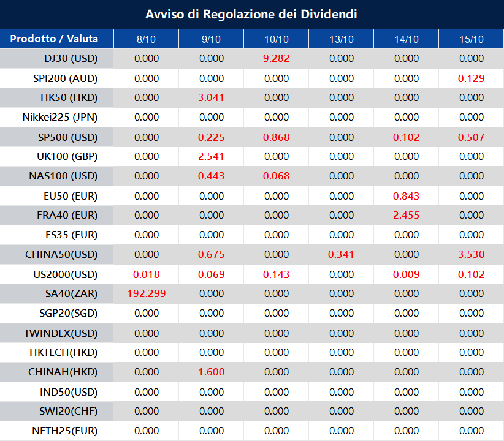The image size is (504, 441).
Task: Click the UK100 (GBP) value 2.541
Action: pyautogui.click(x=212, y=157)
